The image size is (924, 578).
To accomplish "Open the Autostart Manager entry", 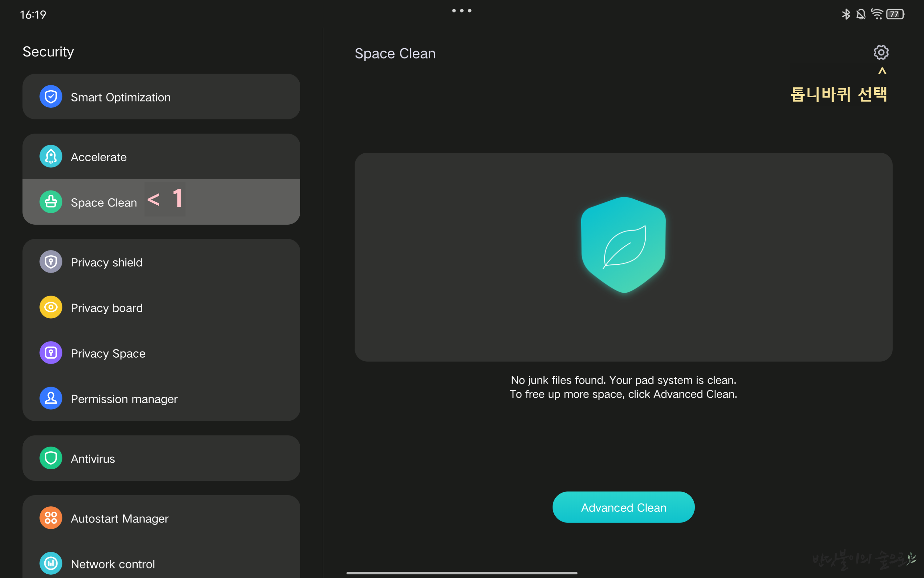I will 161,518.
